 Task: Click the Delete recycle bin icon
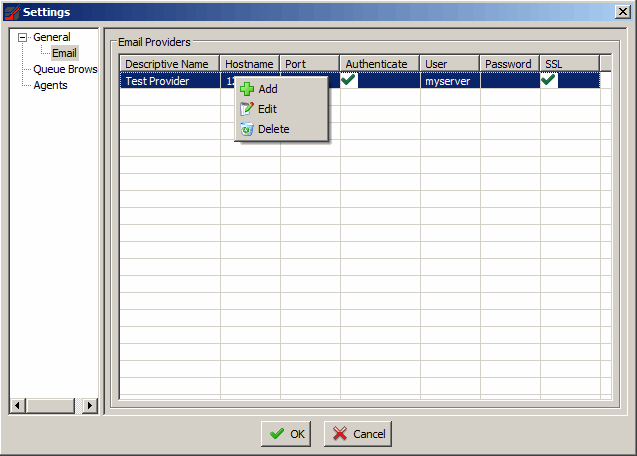(247, 129)
